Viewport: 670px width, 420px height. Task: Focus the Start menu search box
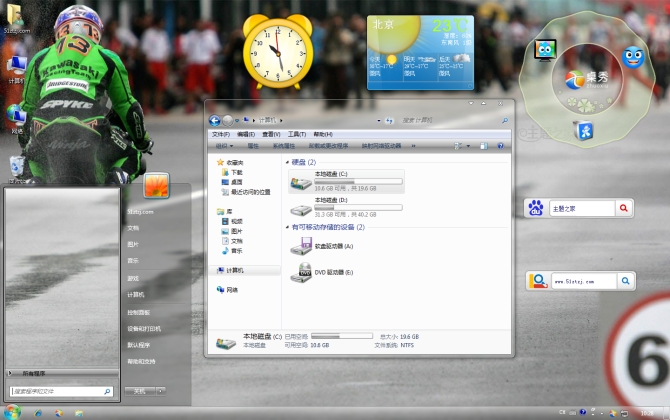click(x=61, y=391)
